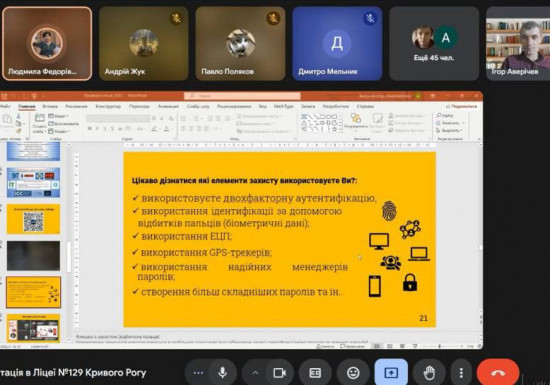Image resolution: width=550 pixels, height=385 pixels.
Task: Select the dark slide thumbnail
Action: [33, 256]
